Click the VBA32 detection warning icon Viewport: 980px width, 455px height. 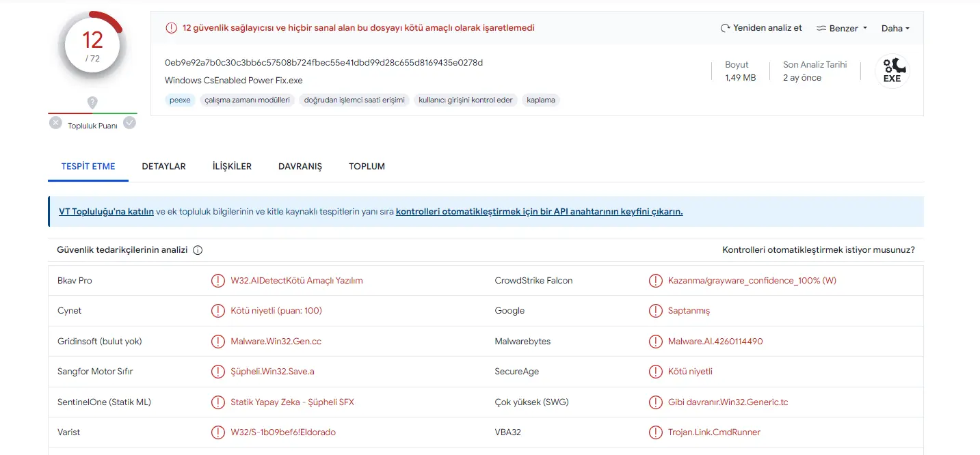(x=655, y=432)
